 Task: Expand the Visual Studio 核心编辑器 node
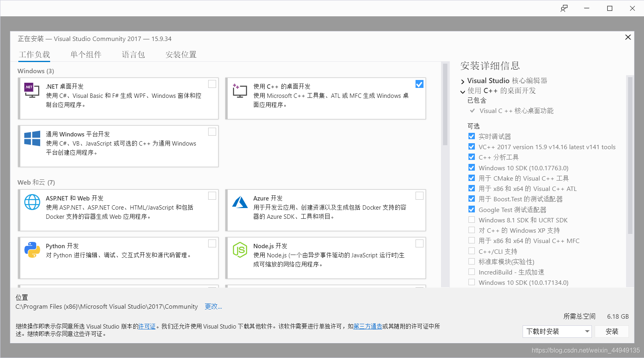tap(463, 82)
